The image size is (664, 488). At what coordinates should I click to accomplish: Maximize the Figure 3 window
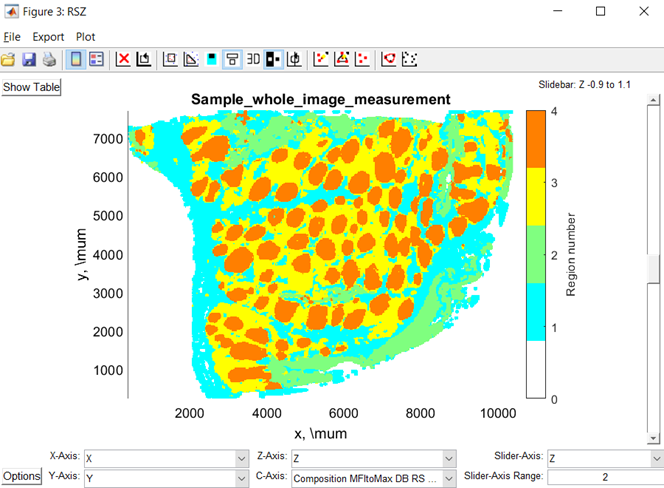(600, 11)
